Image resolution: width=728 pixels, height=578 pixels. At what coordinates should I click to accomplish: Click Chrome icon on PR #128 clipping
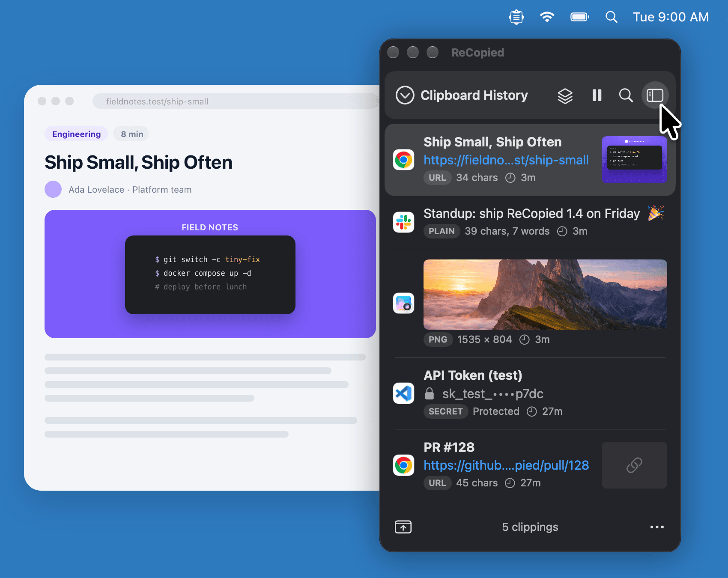point(403,465)
